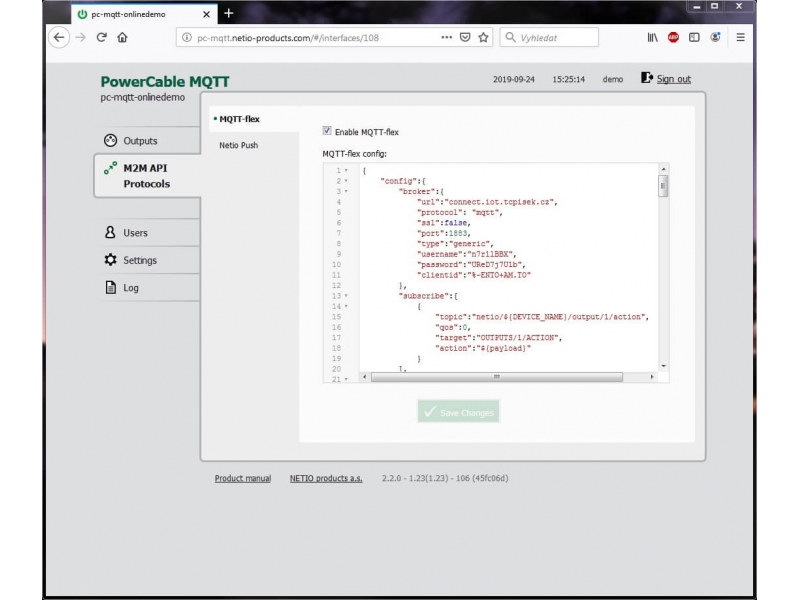
Task: Collapse the "broker" fold on line 3
Action: 346,191
